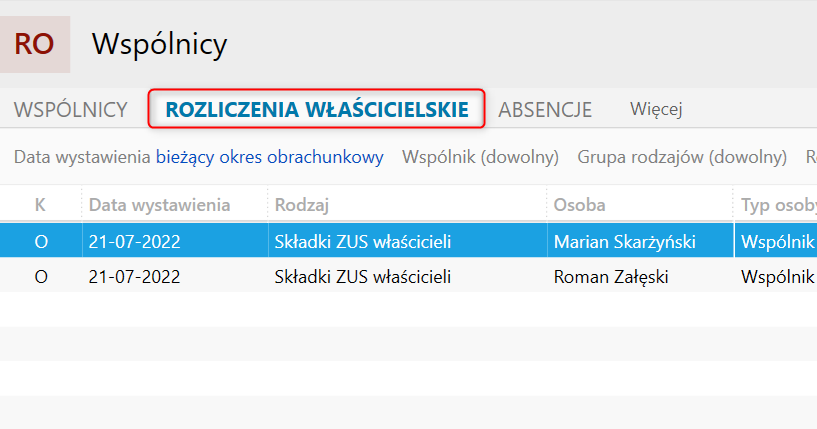
Task: Click the Wspólnicy page title
Action: 159,44
